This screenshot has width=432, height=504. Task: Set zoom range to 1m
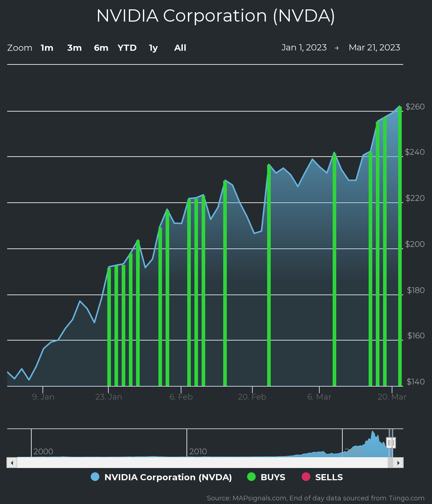coord(47,48)
